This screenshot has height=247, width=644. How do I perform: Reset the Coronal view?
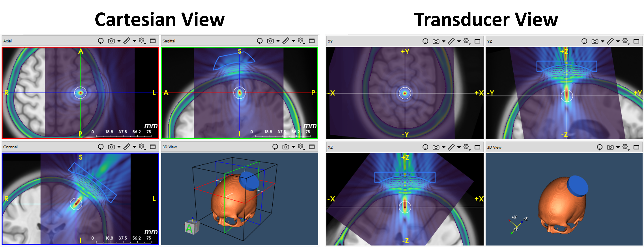[101, 147]
